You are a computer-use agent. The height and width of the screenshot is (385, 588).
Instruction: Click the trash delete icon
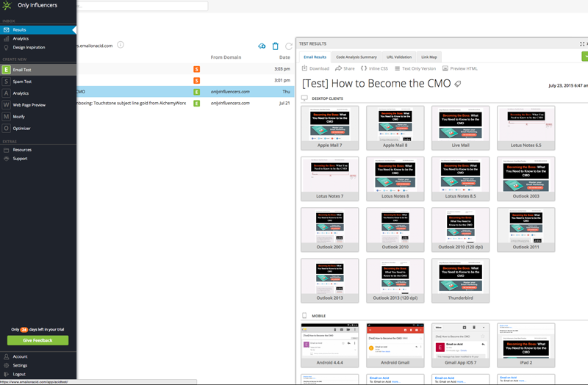coord(275,46)
